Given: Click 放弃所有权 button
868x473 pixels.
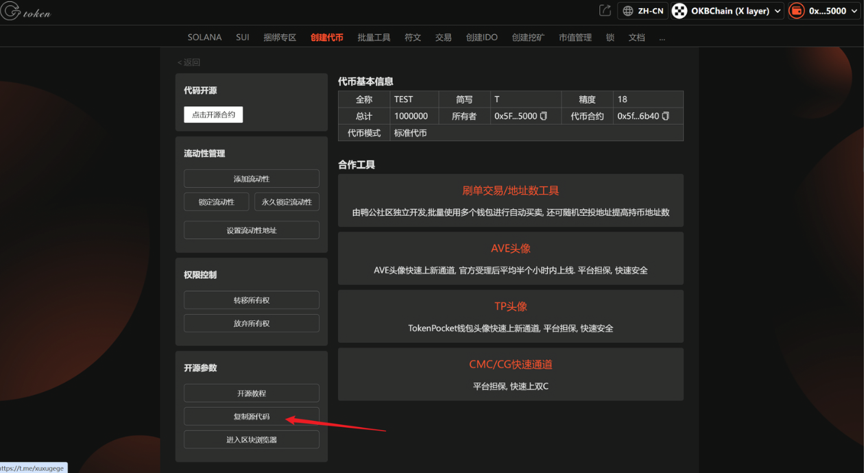Looking at the screenshot, I should (252, 324).
